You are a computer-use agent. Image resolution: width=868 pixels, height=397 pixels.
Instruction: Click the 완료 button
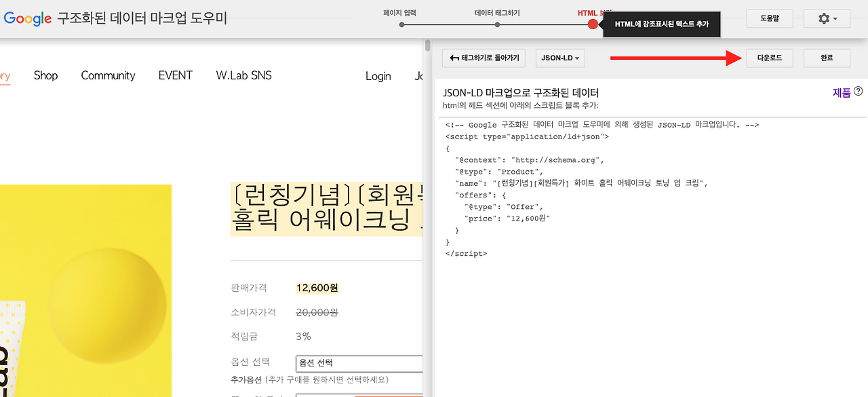pyautogui.click(x=827, y=58)
